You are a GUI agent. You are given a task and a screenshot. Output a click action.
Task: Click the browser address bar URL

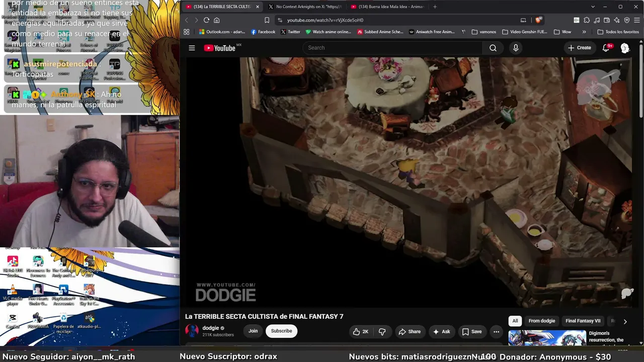(x=325, y=20)
